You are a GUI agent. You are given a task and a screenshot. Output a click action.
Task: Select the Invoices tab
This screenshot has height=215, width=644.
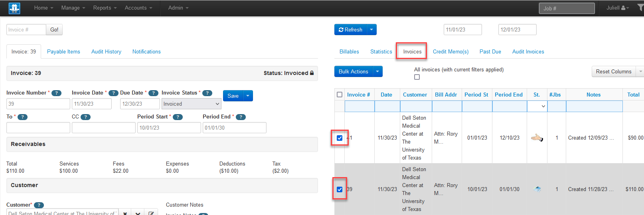pyautogui.click(x=412, y=51)
